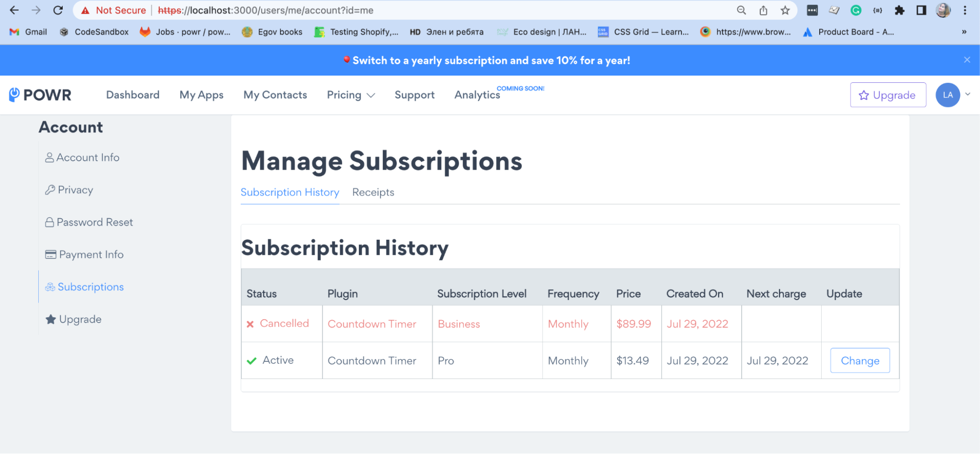Bookmark this page with the star icon
The height and width of the screenshot is (454, 980).
coord(785,10)
